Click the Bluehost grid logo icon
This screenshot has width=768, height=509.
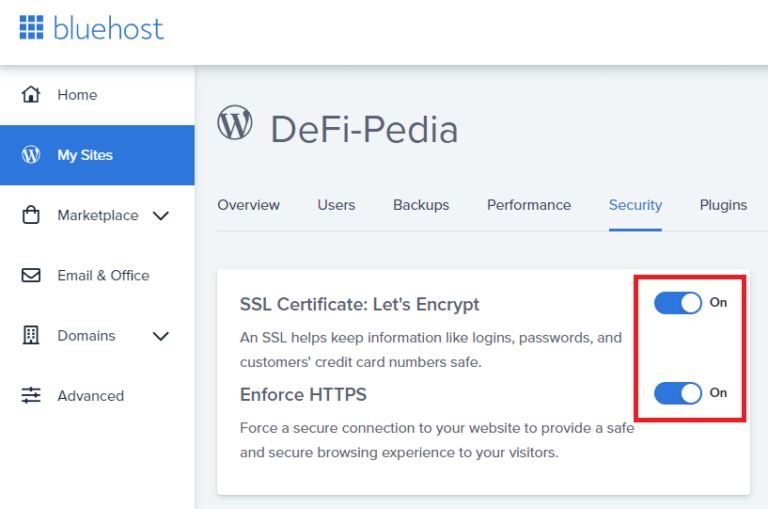[31, 28]
